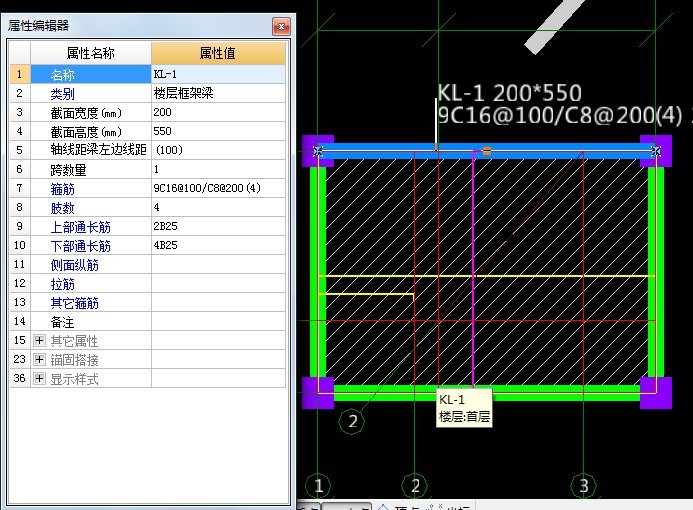Edit the 截面宽度 value 200
693x510 pixels.
218,112
